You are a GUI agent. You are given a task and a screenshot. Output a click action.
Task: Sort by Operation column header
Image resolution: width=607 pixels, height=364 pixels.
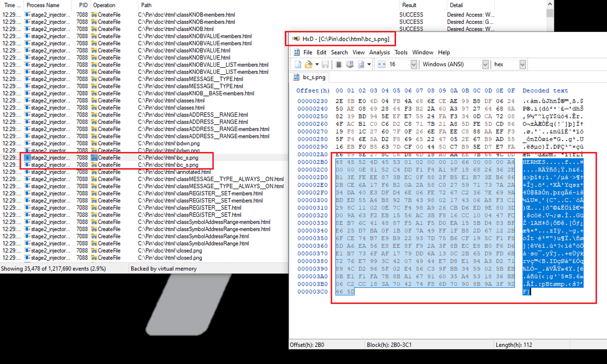(x=113, y=5)
